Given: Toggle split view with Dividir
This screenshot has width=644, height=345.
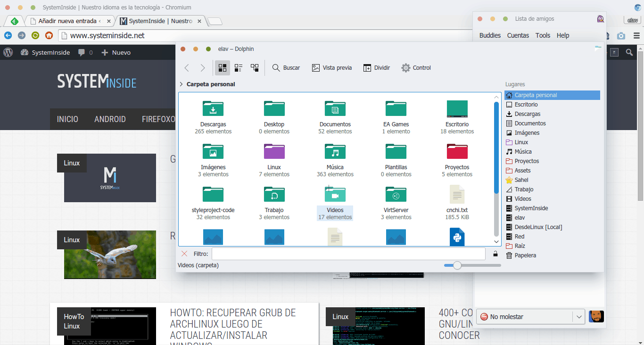Looking at the screenshot, I should coord(377,68).
